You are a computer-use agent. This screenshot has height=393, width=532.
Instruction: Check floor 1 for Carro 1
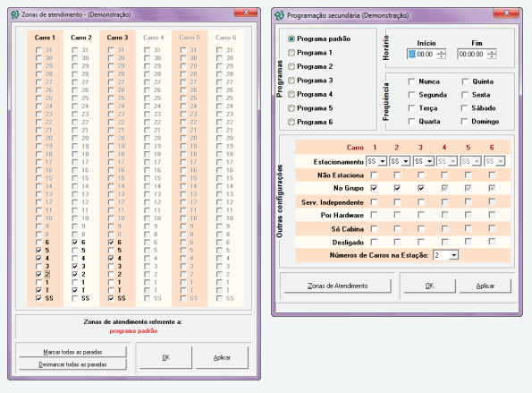[x=38, y=282]
